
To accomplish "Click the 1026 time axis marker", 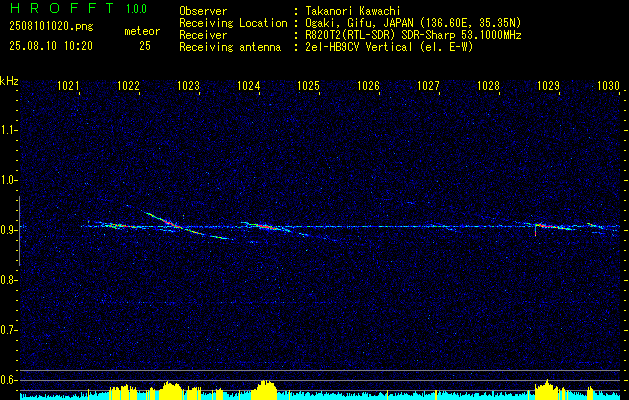I will [368, 85].
